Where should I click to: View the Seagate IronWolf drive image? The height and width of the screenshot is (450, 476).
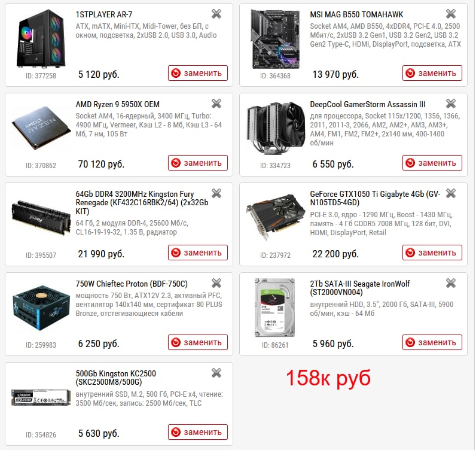[274, 308]
